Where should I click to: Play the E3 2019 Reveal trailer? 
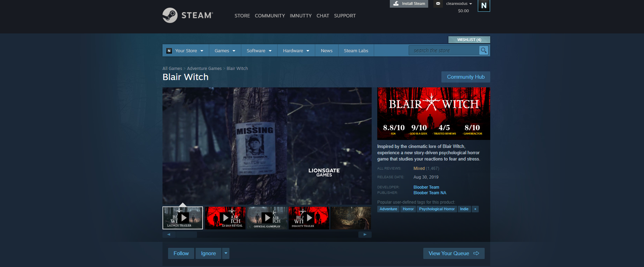225,218
